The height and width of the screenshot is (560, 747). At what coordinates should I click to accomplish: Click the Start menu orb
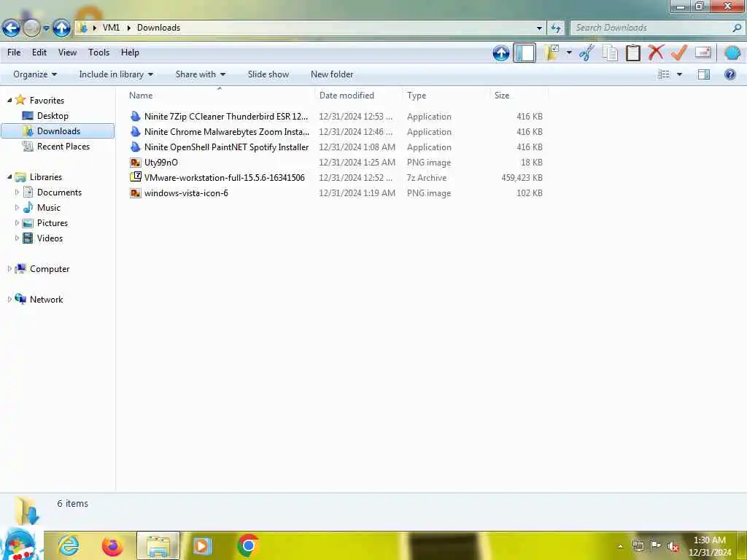(20, 545)
